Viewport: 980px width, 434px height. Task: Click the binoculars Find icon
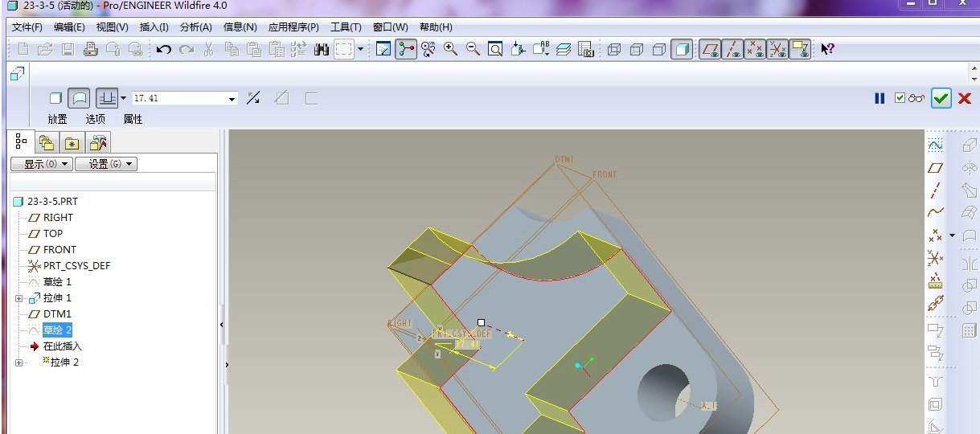pos(322,50)
